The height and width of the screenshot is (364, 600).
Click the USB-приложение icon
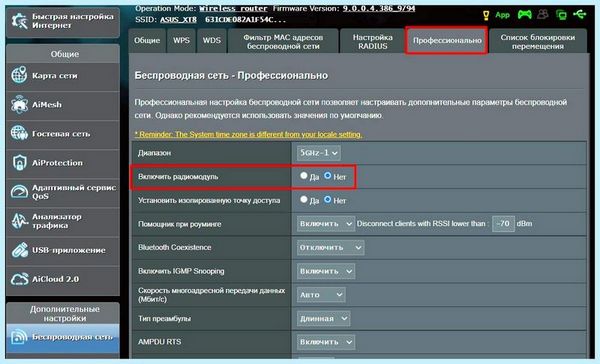pyautogui.click(x=19, y=250)
